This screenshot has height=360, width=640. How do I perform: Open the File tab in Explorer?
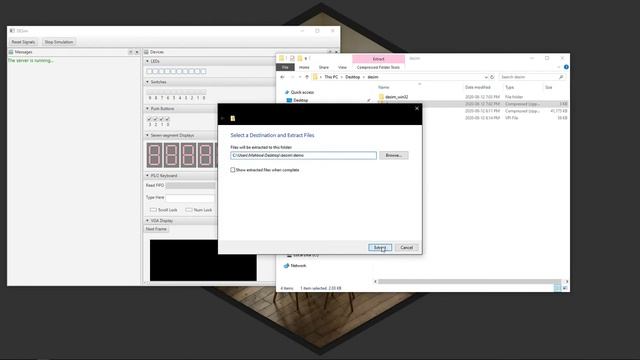[285, 67]
